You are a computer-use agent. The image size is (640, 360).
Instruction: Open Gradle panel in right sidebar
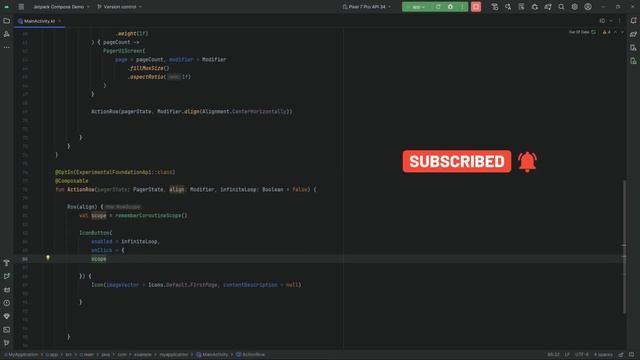click(633, 34)
